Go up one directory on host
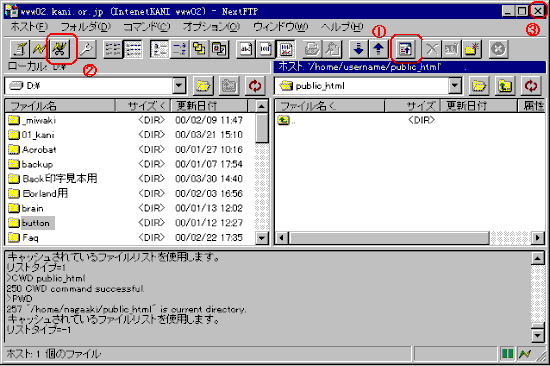Image resolution: width=550 pixels, height=366 pixels. (x=505, y=86)
